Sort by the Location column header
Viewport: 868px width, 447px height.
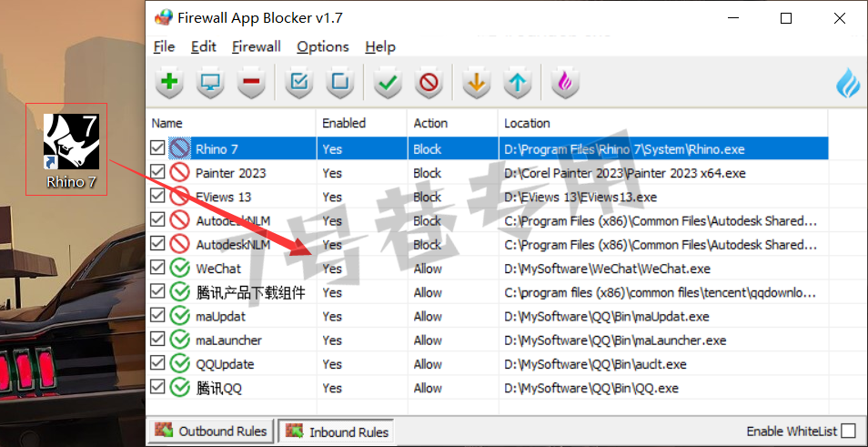[x=663, y=123]
